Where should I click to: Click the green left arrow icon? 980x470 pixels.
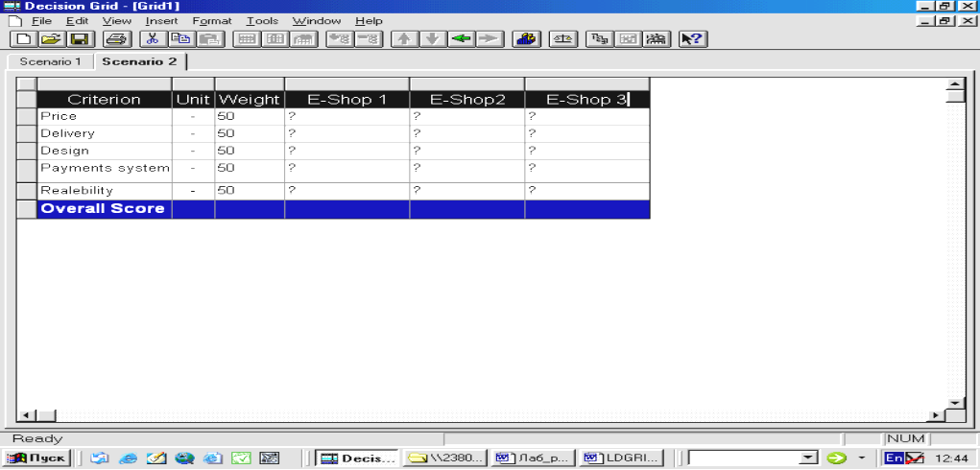pyautogui.click(x=462, y=39)
